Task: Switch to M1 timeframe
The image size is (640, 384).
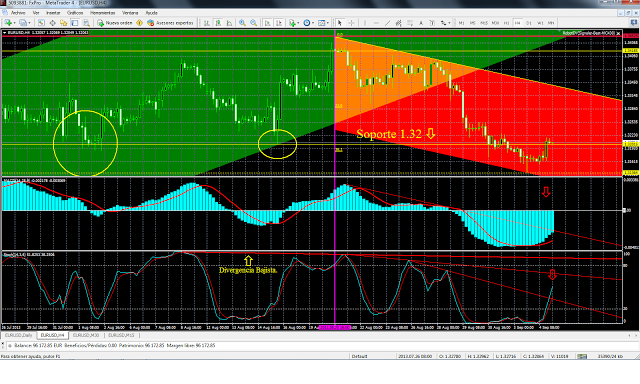Action: pos(461,23)
